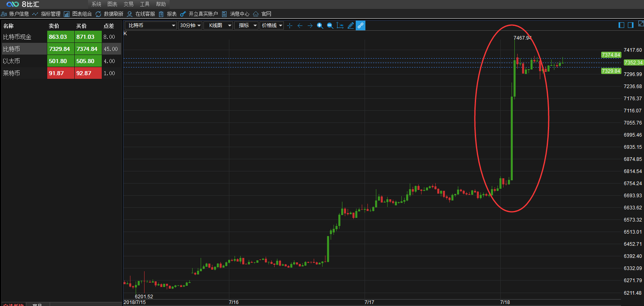The height and width of the screenshot is (306, 644).
Task: Zoom in on the chart
Action: coord(320,25)
